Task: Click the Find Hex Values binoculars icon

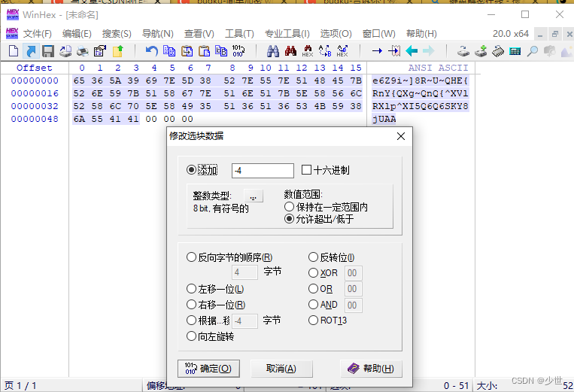Action: click(x=290, y=51)
